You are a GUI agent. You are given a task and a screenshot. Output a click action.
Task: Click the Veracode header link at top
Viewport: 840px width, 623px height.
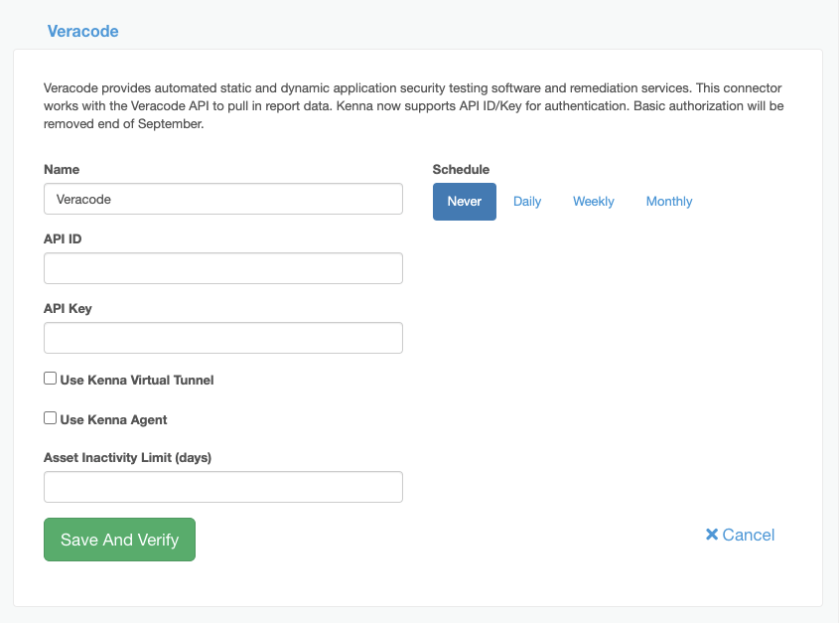coord(83,31)
